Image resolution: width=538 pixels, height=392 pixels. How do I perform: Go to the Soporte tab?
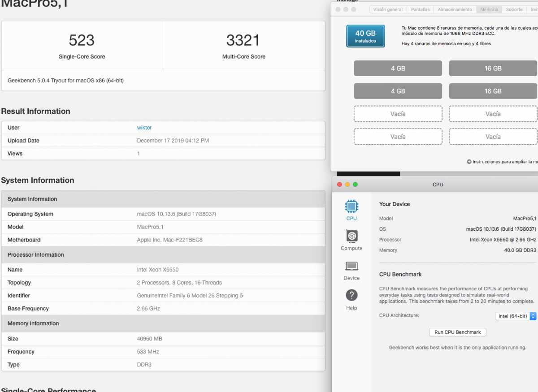[x=514, y=9]
